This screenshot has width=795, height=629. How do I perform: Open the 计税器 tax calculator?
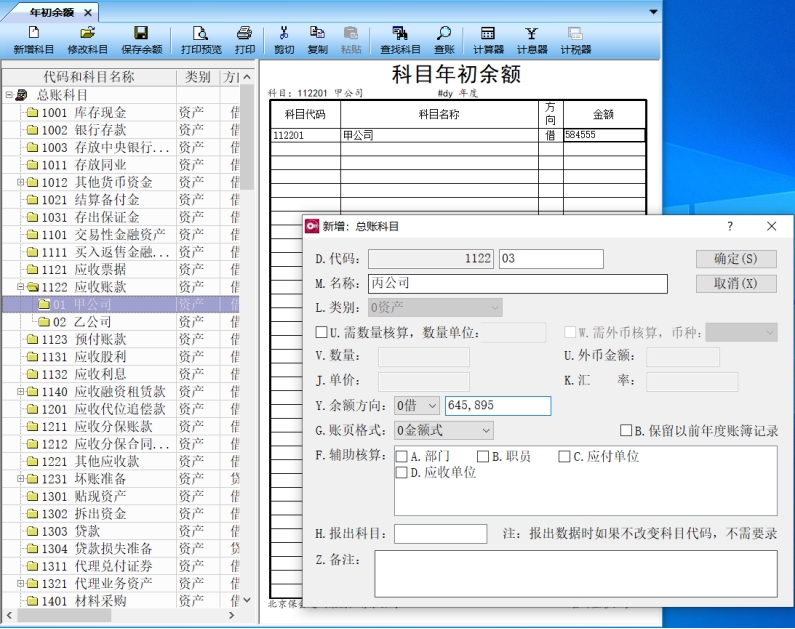(575, 40)
